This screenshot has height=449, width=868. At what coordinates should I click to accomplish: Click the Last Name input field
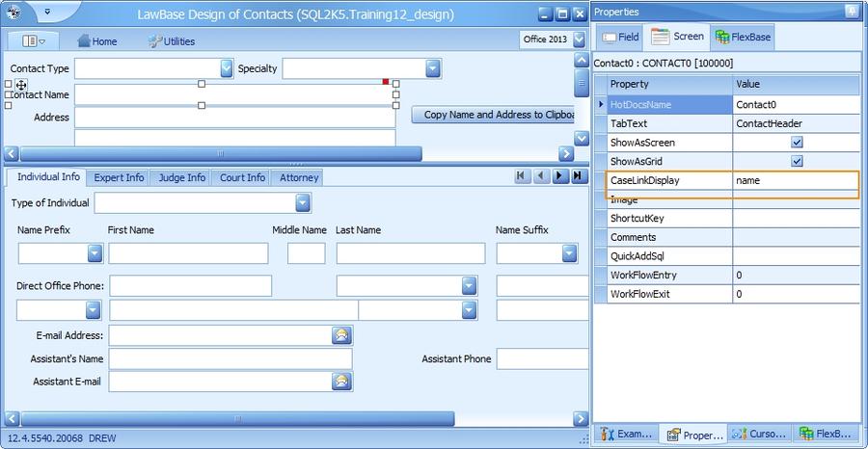(x=411, y=253)
